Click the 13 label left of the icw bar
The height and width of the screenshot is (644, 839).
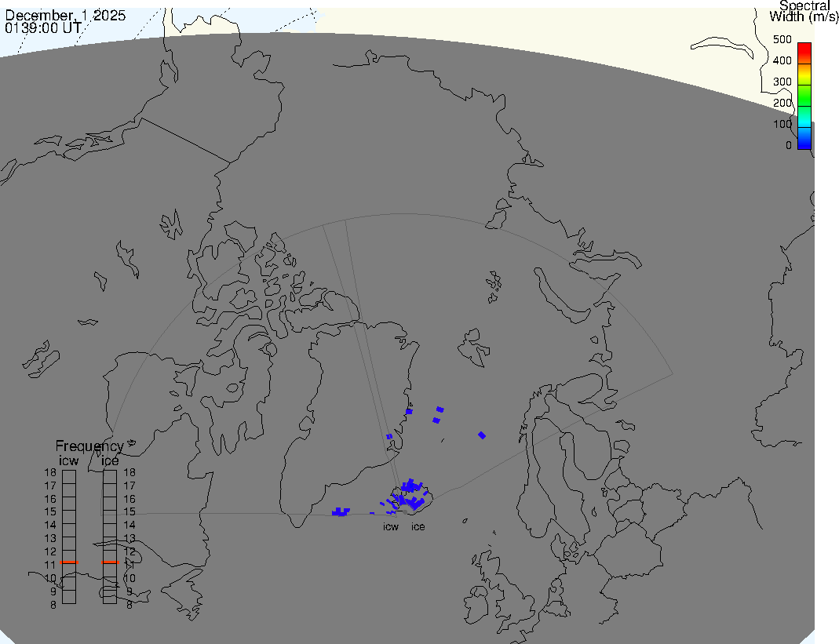tap(50, 539)
